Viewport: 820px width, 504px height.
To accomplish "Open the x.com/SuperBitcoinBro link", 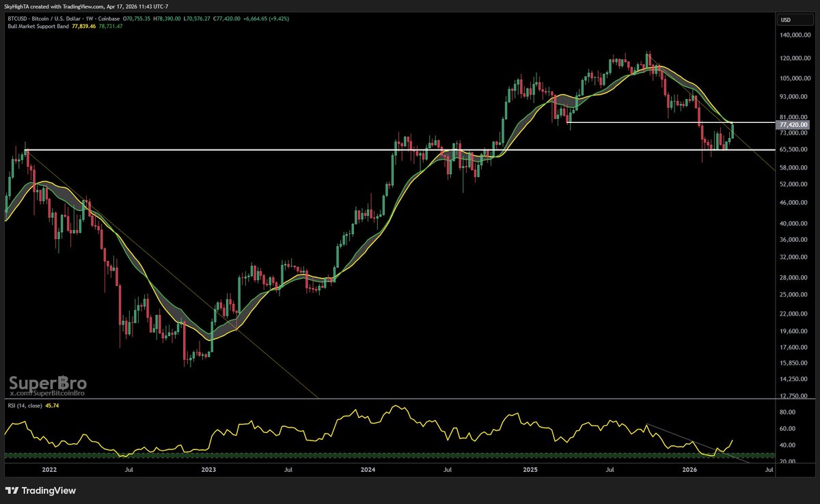I will click(47, 394).
